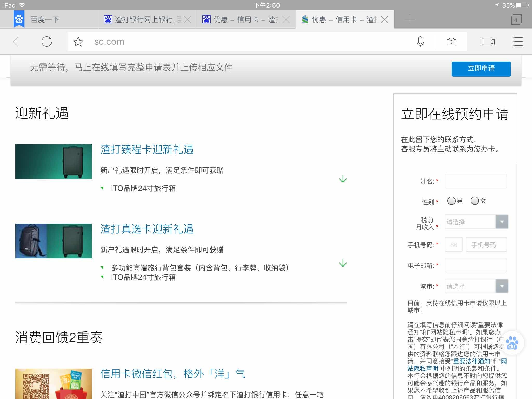Viewport: 532px width, 399px height.
Task: Click the 立即申请 button
Action: (481, 69)
